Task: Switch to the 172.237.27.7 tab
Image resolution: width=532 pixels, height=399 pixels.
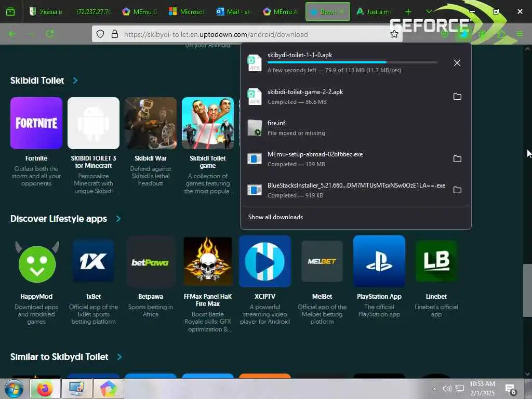Action: (92, 11)
